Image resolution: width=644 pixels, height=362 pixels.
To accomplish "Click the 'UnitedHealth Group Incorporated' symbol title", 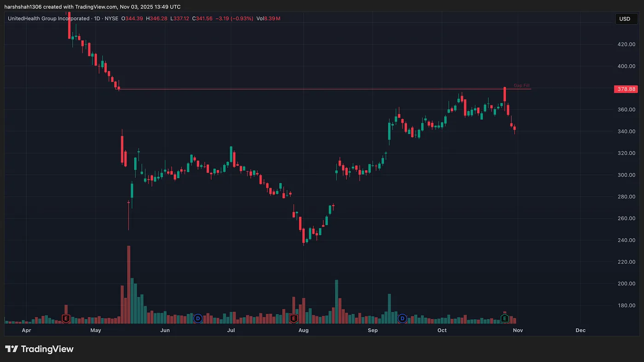I will click(48, 18).
